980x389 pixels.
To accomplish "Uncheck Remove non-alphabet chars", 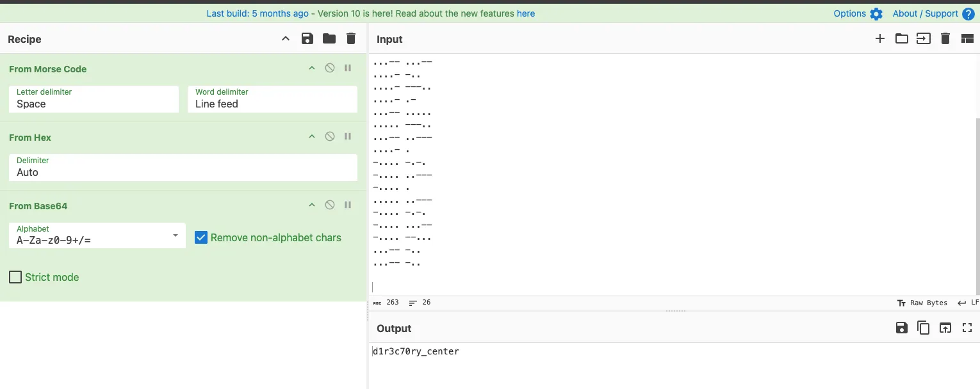I will (x=201, y=237).
